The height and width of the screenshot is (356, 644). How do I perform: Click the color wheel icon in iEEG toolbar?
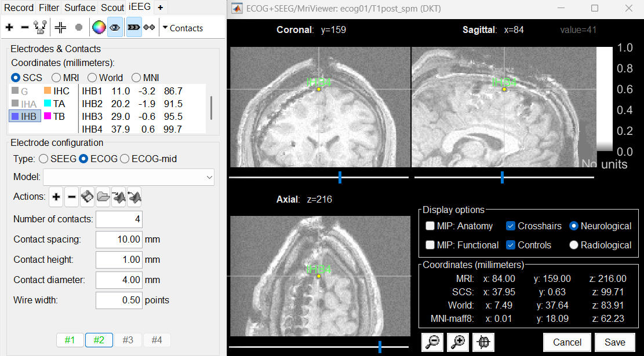click(99, 27)
